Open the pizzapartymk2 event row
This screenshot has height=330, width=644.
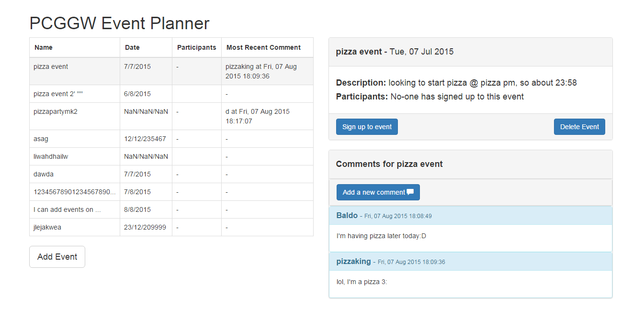[x=56, y=112]
